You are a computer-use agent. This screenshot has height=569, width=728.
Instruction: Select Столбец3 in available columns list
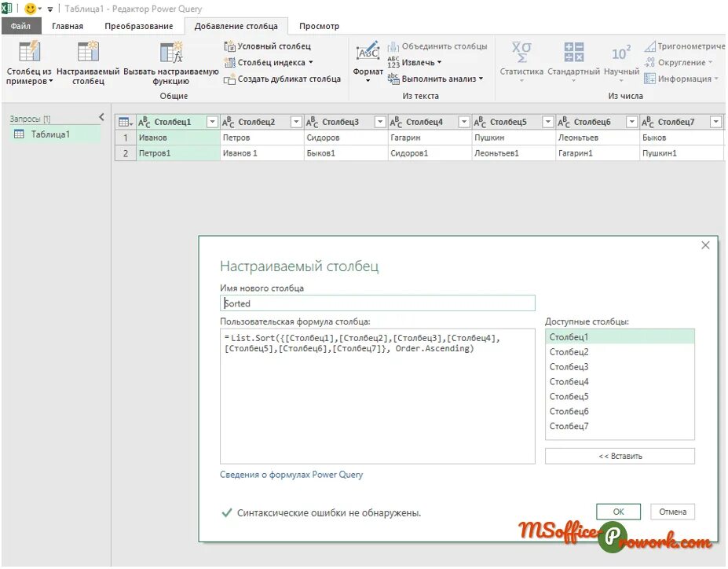pyautogui.click(x=620, y=367)
